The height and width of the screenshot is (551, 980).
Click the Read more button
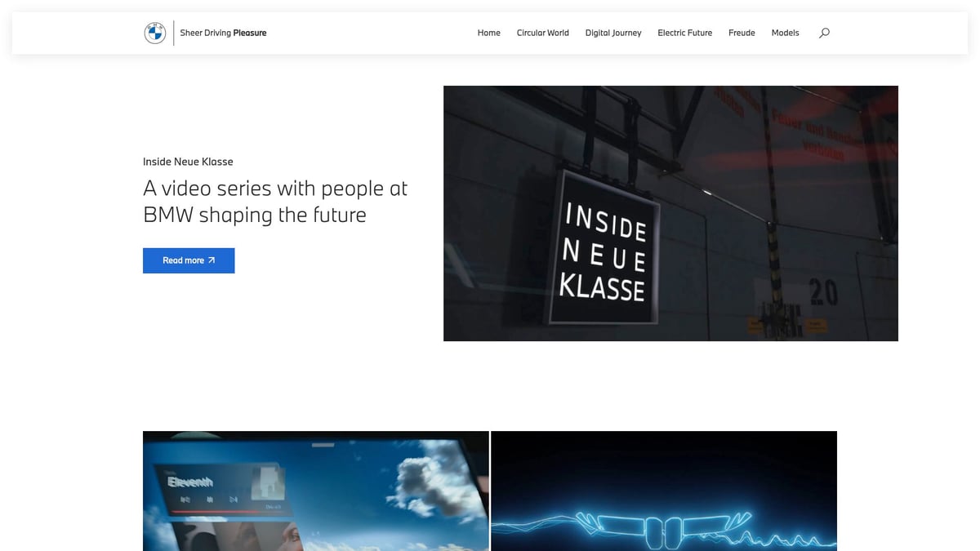[189, 260]
